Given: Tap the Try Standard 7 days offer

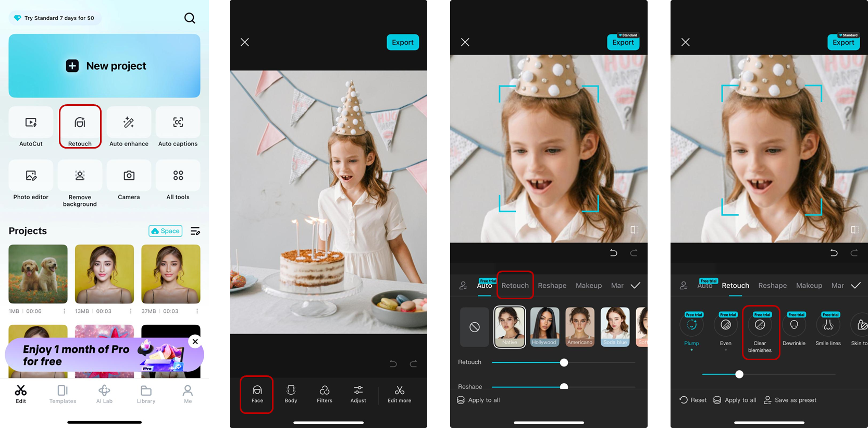Looking at the screenshot, I should tap(54, 18).
